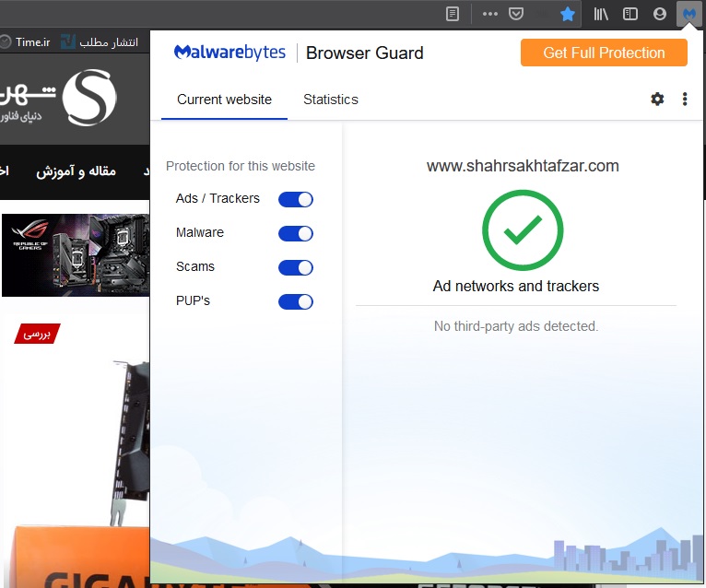Click Malwarebytes extension toolbar icon
The image size is (706, 588).
(688, 14)
